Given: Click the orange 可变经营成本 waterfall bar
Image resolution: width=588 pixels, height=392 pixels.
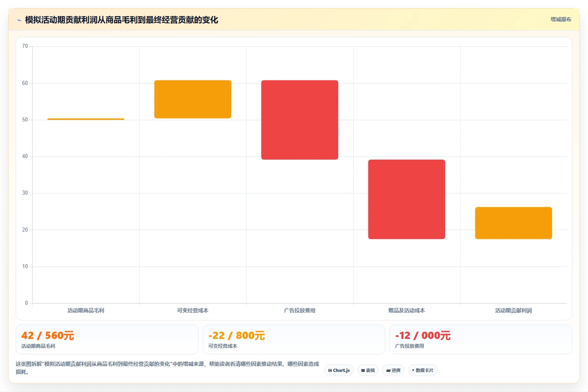Looking at the screenshot, I should click(x=193, y=99).
